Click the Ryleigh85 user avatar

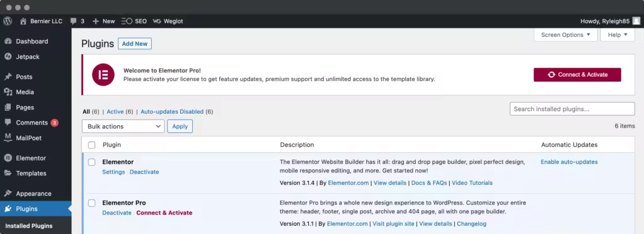click(636, 21)
